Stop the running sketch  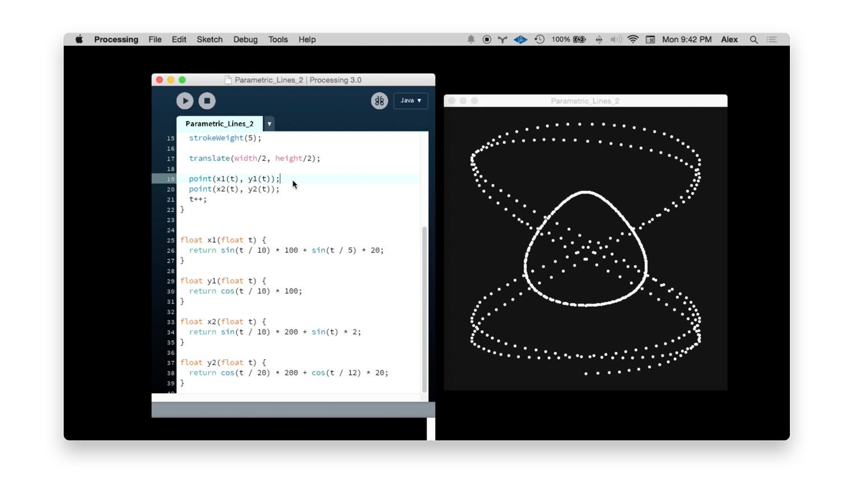207,101
